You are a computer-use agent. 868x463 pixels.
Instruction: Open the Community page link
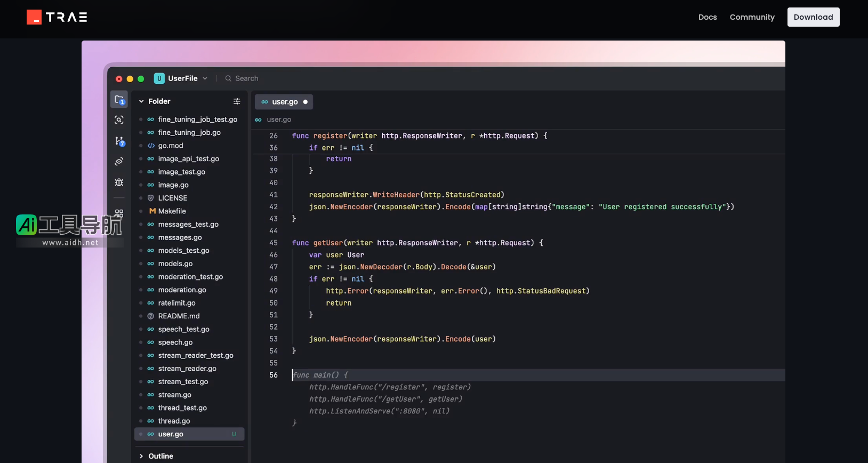752,17
